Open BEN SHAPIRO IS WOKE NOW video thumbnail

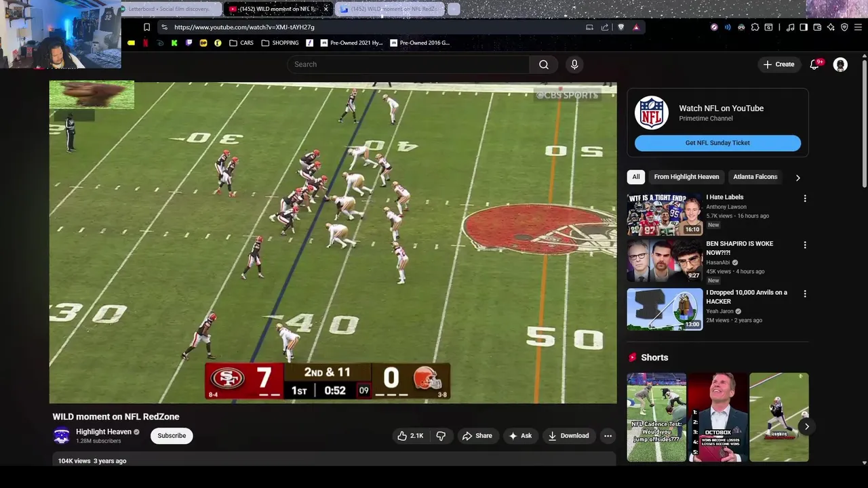point(665,260)
